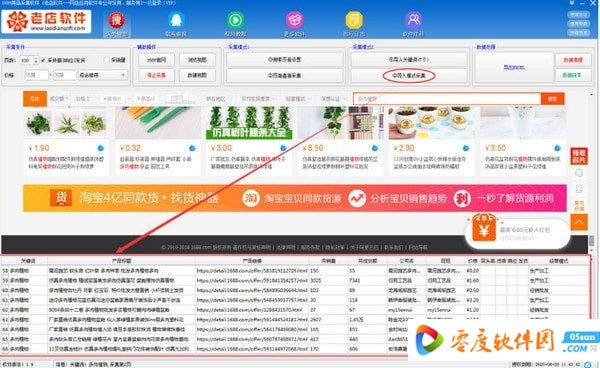Expand the 经营模式 filter dropdown
The width and height of the screenshot is (600, 368).
(298, 99)
